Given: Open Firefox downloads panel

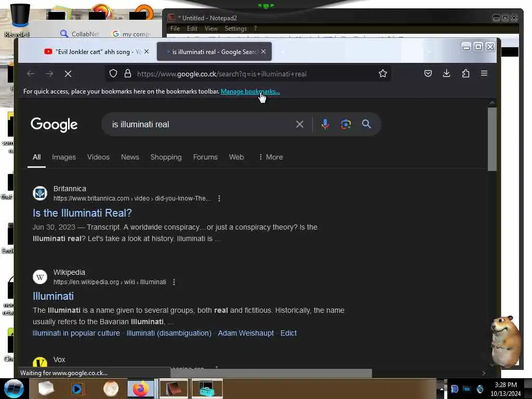Looking at the screenshot, I should pos(446,73).
